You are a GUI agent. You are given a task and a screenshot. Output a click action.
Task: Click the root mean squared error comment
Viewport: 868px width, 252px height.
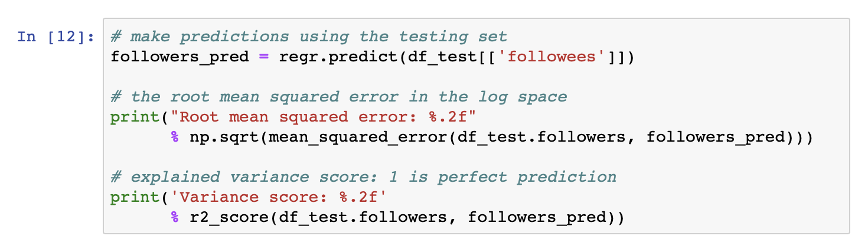click(x=338, y=97)
